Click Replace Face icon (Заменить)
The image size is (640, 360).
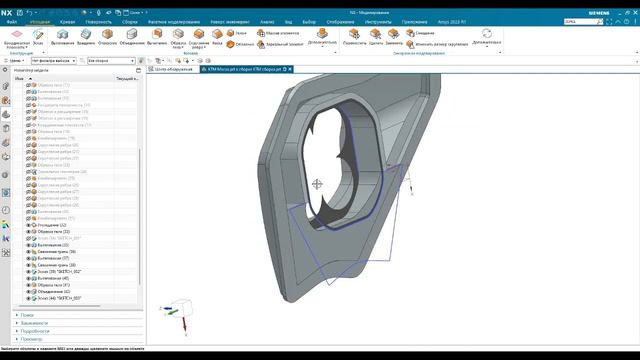pyautogui.click(x=393, y=34)
